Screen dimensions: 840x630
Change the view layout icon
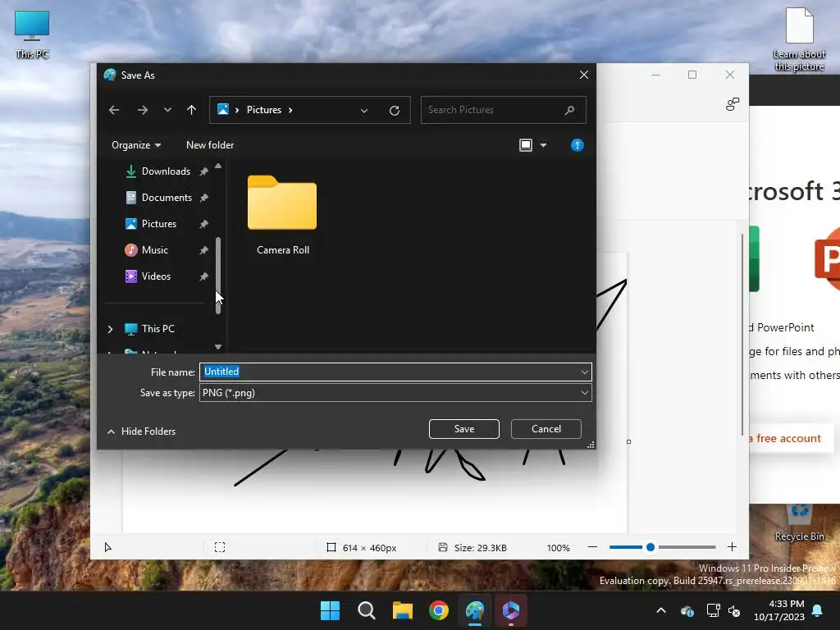click(526, 145)
